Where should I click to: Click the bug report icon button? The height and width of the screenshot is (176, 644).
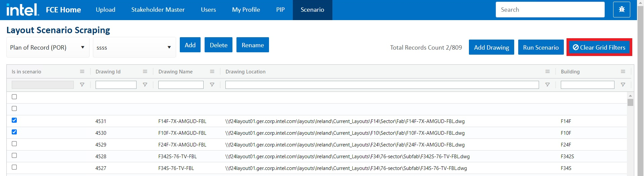622,9
